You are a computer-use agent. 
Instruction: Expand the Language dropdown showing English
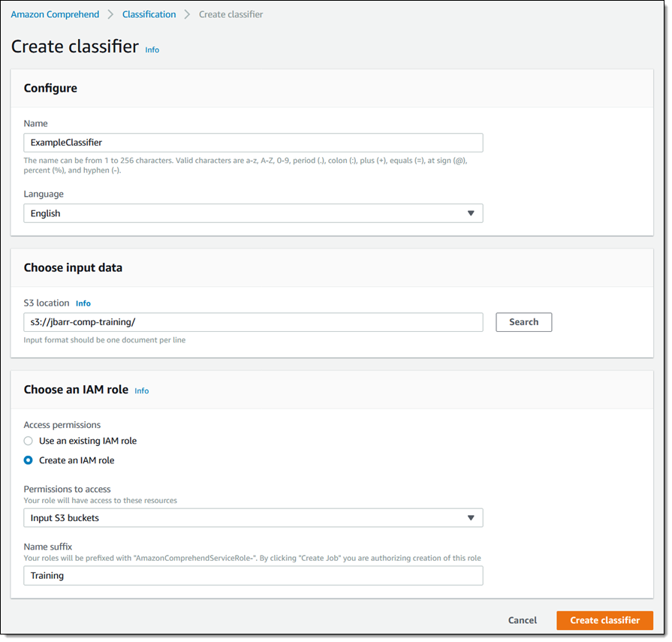pos(253,213)
